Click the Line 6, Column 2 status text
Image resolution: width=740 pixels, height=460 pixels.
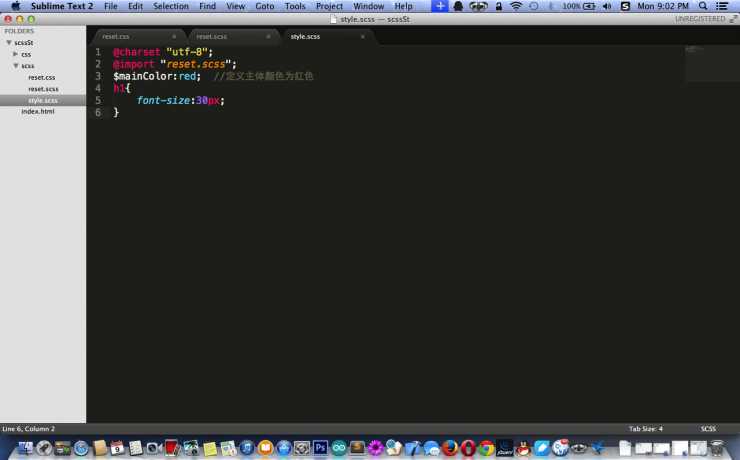(x=28, y=429)
